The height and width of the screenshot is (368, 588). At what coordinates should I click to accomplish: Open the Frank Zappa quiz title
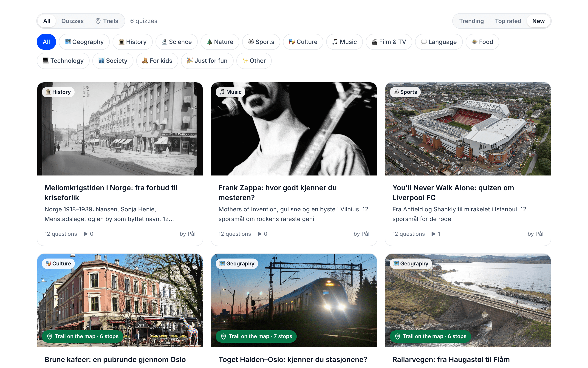pos(277,193)
